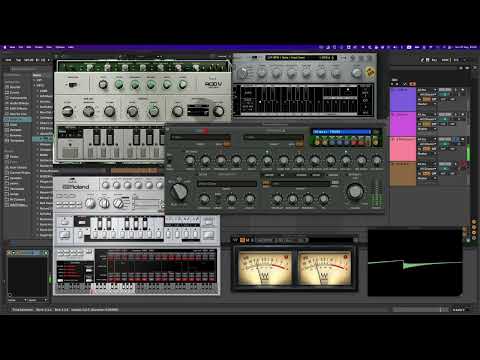The width and height of the screenshot is (480, 360).
Task: Select the pink clip in the track list
Action: click(x=403, y=149)
